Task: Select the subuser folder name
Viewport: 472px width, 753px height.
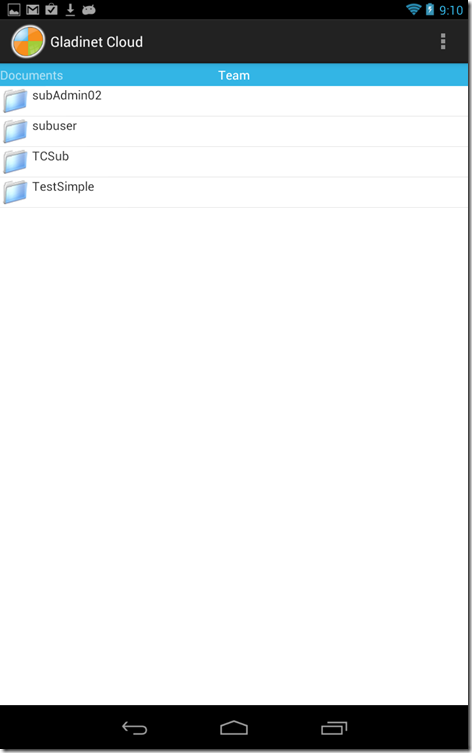Action: [54, 126]
